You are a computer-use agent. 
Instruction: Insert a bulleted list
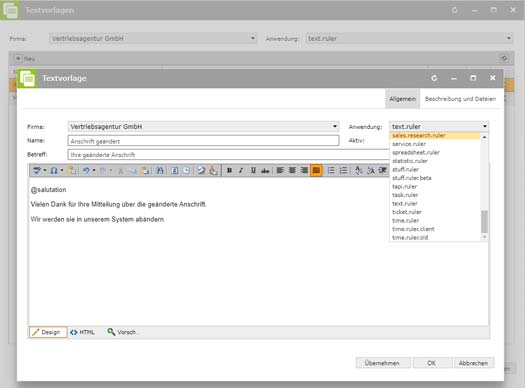331,170
